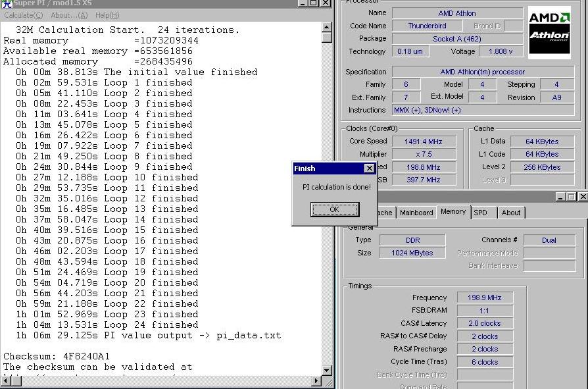Screen dimensions: 588x389
Task: Click the 198.8 MHz bus speed value
Action: coord(424,167)
